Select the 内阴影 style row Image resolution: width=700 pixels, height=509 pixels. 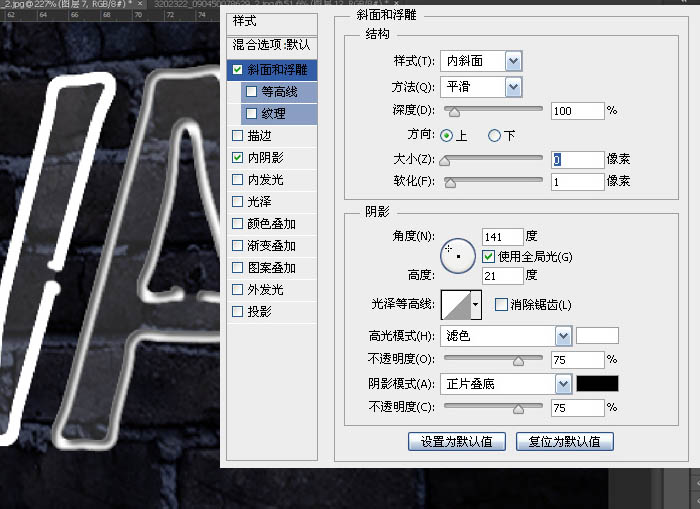point(272,157)
